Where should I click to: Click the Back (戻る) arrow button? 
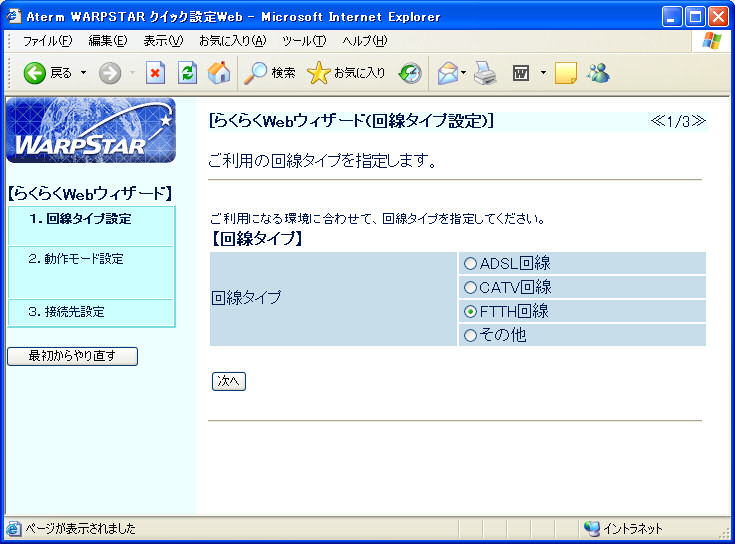pos(36,73)
